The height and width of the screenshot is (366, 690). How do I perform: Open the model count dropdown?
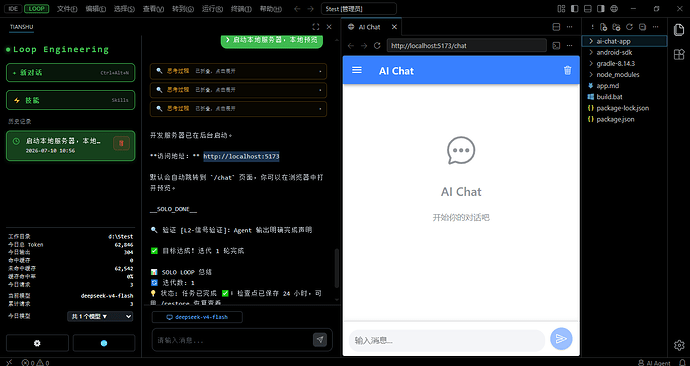tap(100, 316)
